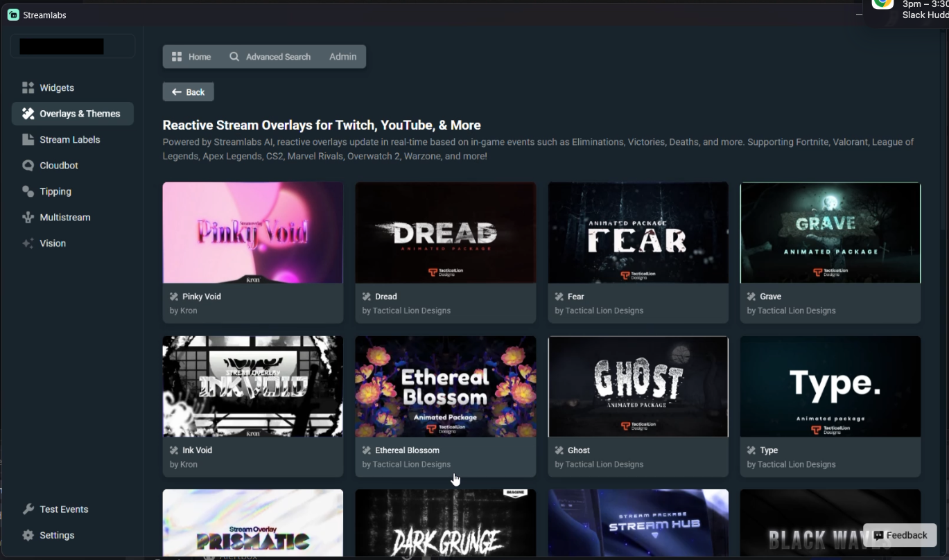Click the Vision sparkle icon
The height and width of the screenshot is (560, 949).
[x=28, y=243]
